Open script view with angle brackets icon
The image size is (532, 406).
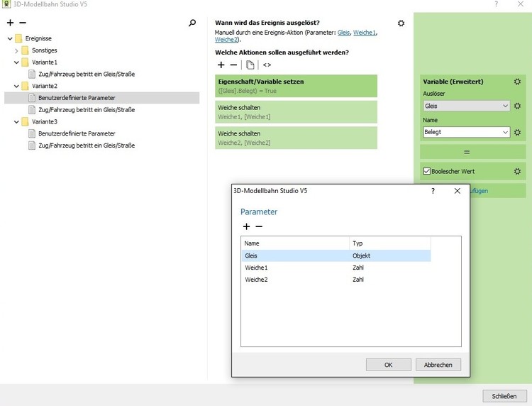[x=267, y=65]
